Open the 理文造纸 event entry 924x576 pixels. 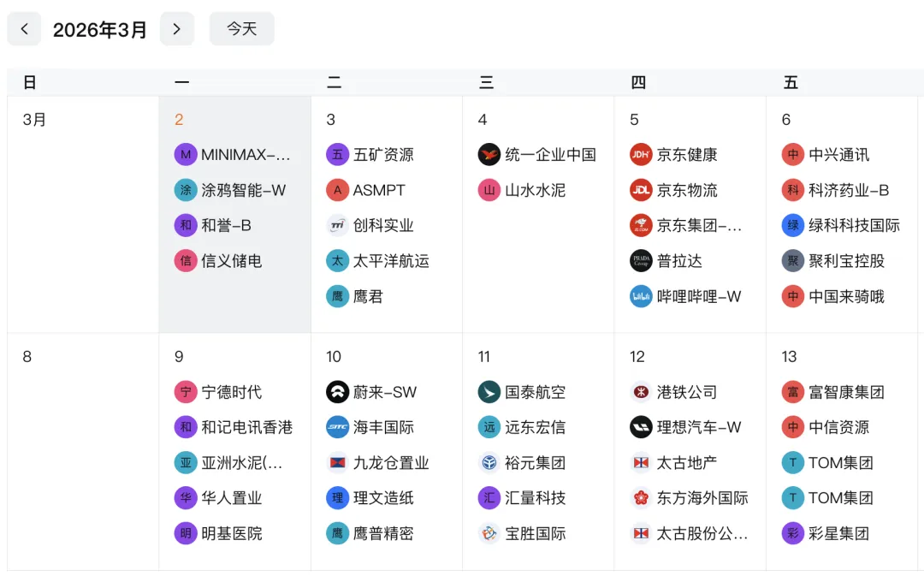tap(370, 498)
